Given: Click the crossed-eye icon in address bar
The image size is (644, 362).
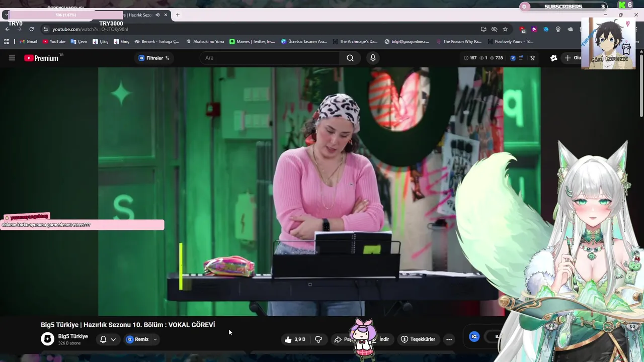Looking at the screenshot, I should tap(494, 29).
